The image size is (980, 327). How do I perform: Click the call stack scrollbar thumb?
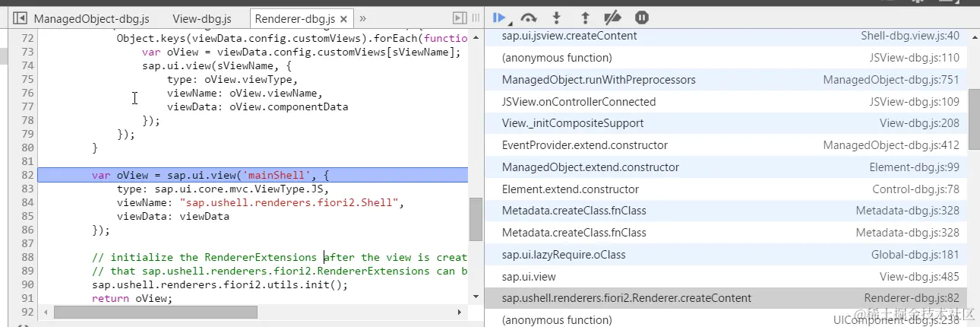pyautogui.click(x=974, y=118)
